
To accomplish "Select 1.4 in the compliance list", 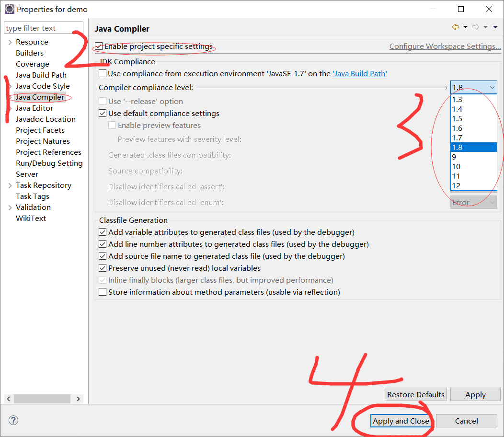I will pos(473,109).
